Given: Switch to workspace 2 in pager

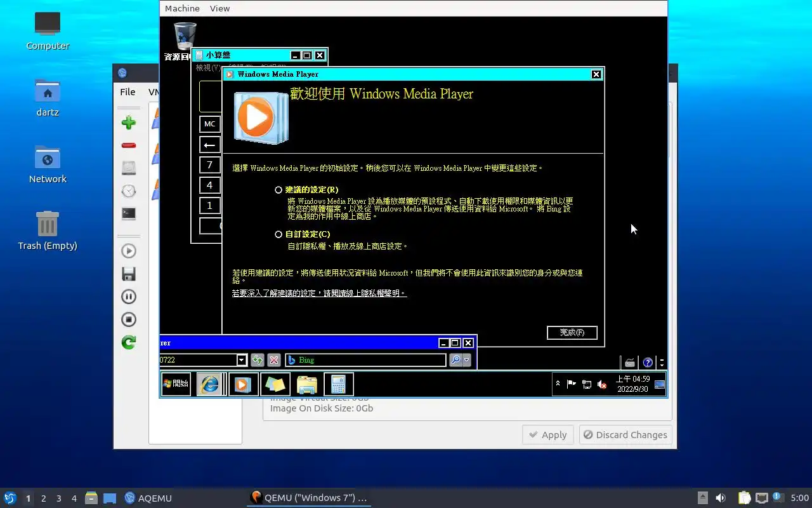Looking at the screenshot, I should (44, 498).
